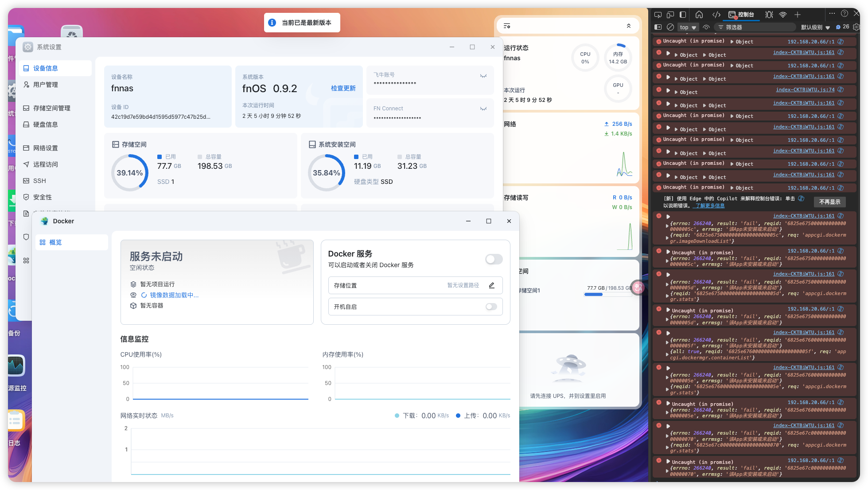Click the plus icon to add DevTools tool

tap(798, 15)
